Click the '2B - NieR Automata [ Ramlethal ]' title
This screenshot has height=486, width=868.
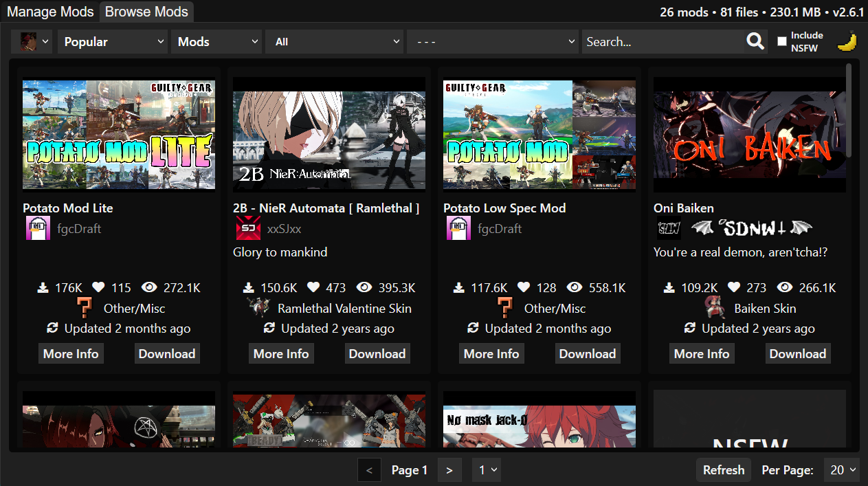coord(326,208)
